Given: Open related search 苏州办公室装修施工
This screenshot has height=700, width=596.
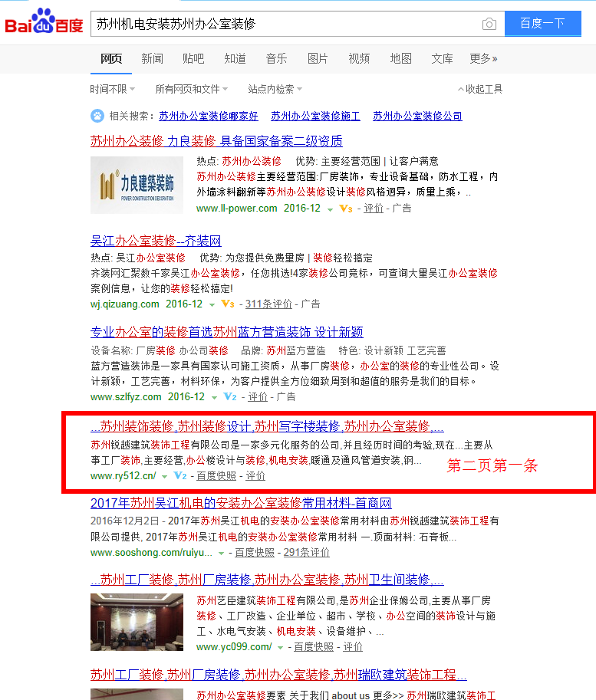Looking at the screenshot, I should click(x=315, y=116).
